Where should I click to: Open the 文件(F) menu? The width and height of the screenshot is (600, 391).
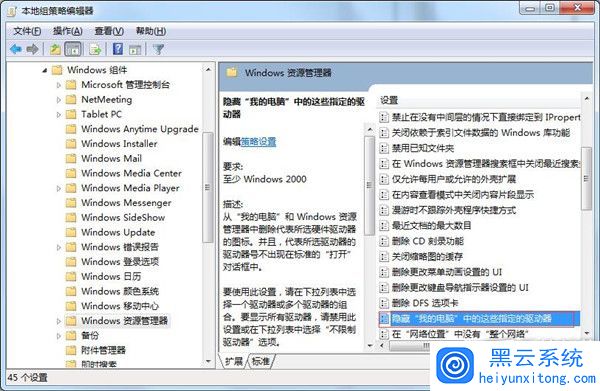click(27, 31)
